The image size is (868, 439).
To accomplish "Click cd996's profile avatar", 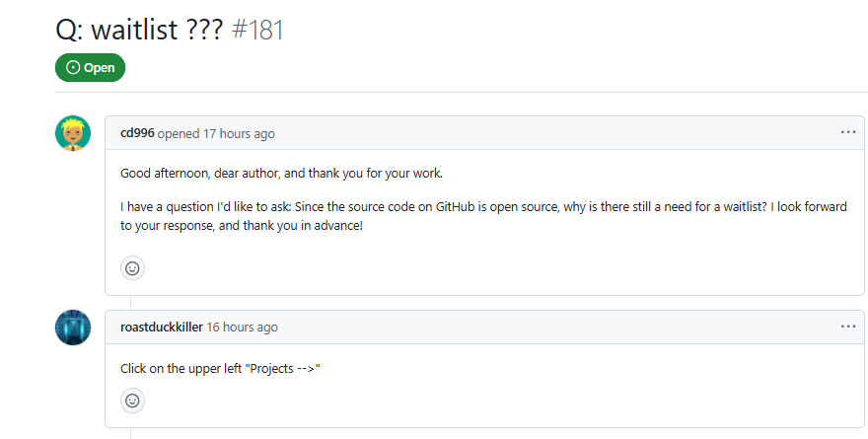I will click(x=73, y=133).
